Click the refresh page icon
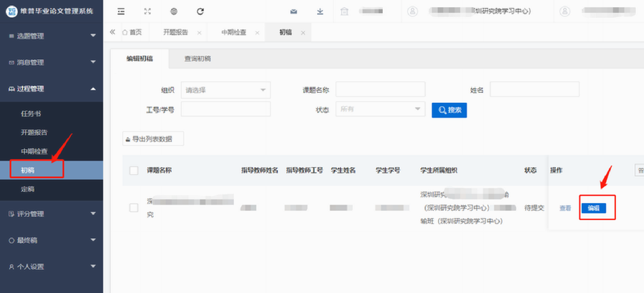Image resolution: width=644 pixels, height=293 pixels. tap(200, 11)
